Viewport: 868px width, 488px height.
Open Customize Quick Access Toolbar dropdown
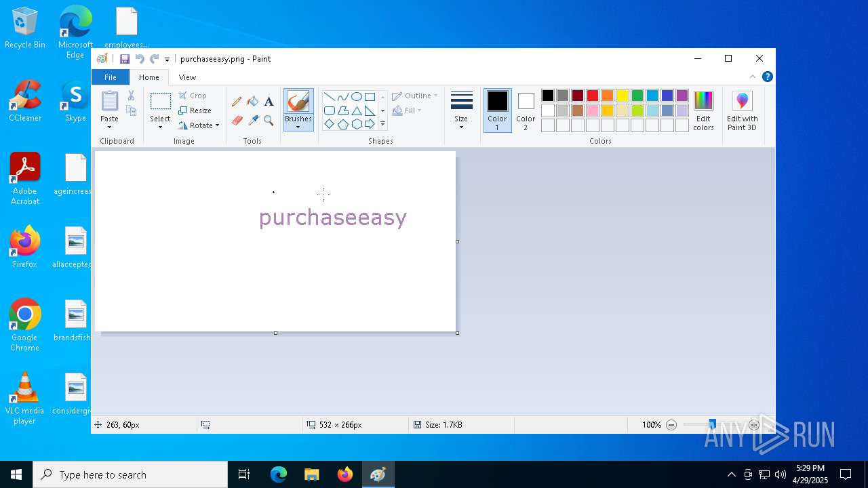(x=167, y=60)
